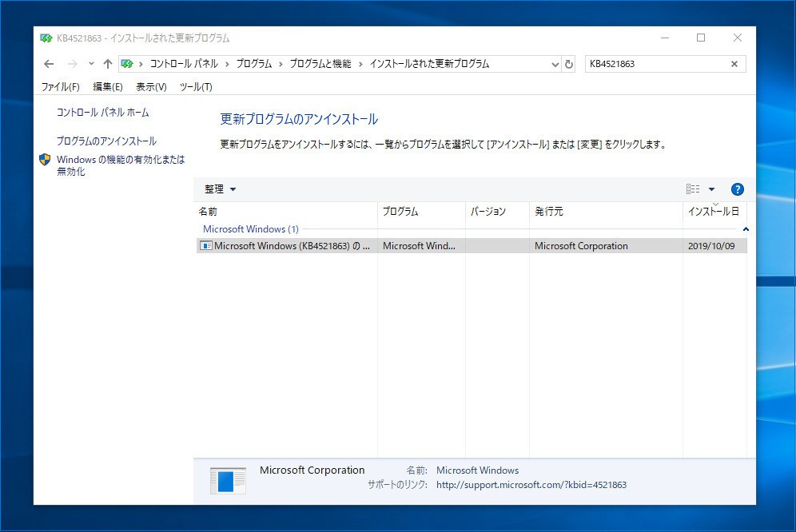
Task: Select the Microsoft Windows (KB4521863) update row
Action: [471, 246]
